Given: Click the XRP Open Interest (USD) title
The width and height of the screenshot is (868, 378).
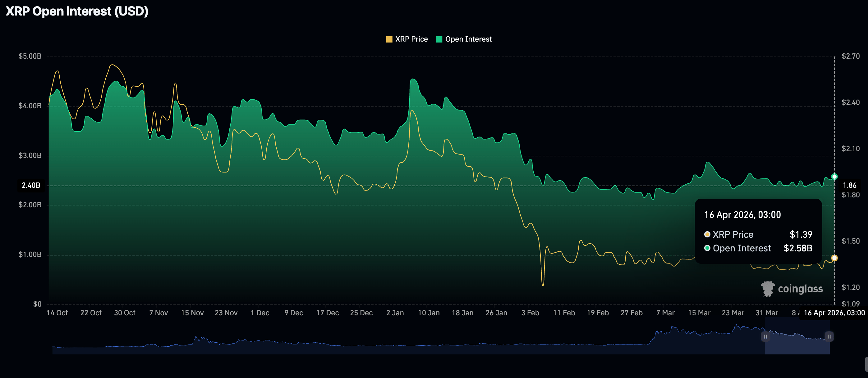Looking at the screenshot, I should [77, 11].
